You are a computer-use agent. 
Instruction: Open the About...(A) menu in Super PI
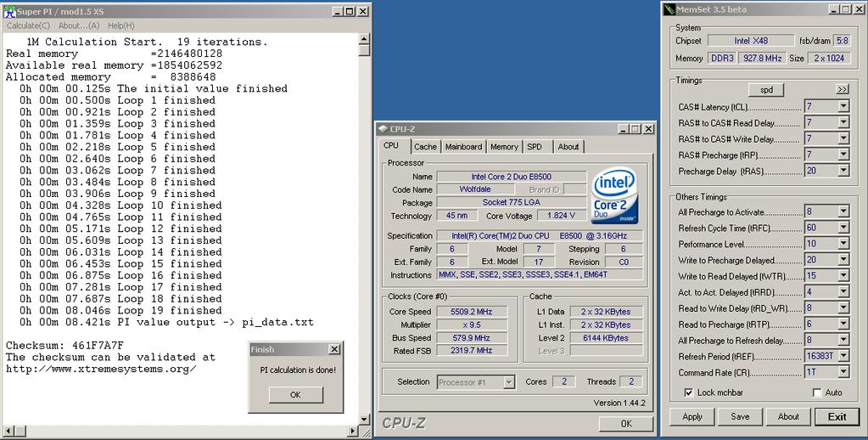pos(79,25)
